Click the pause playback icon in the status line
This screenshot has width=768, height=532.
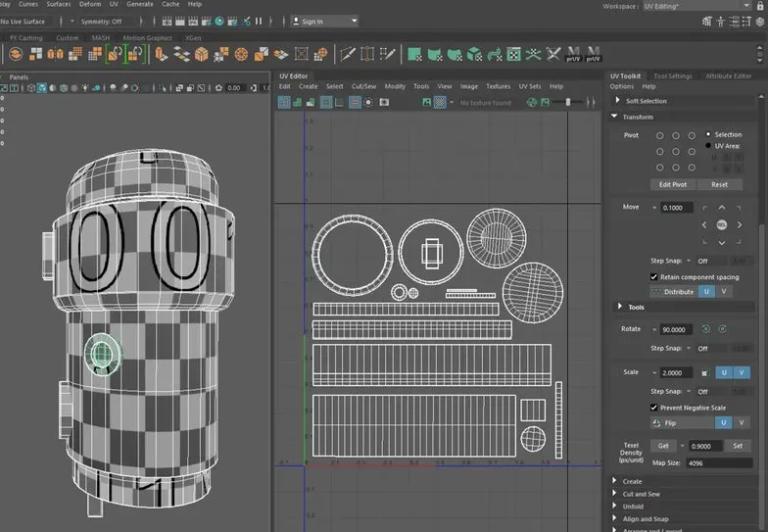[x=259, y=22]
